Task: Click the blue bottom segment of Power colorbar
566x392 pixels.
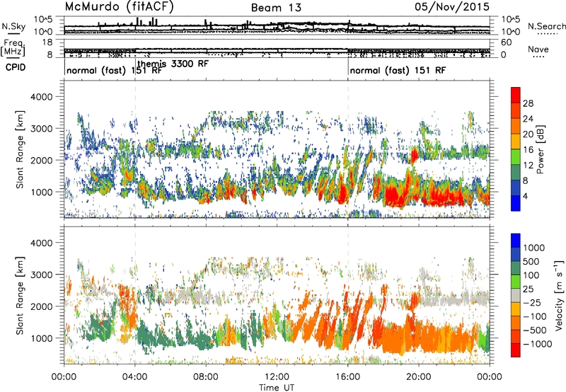Action: point(516,203)
